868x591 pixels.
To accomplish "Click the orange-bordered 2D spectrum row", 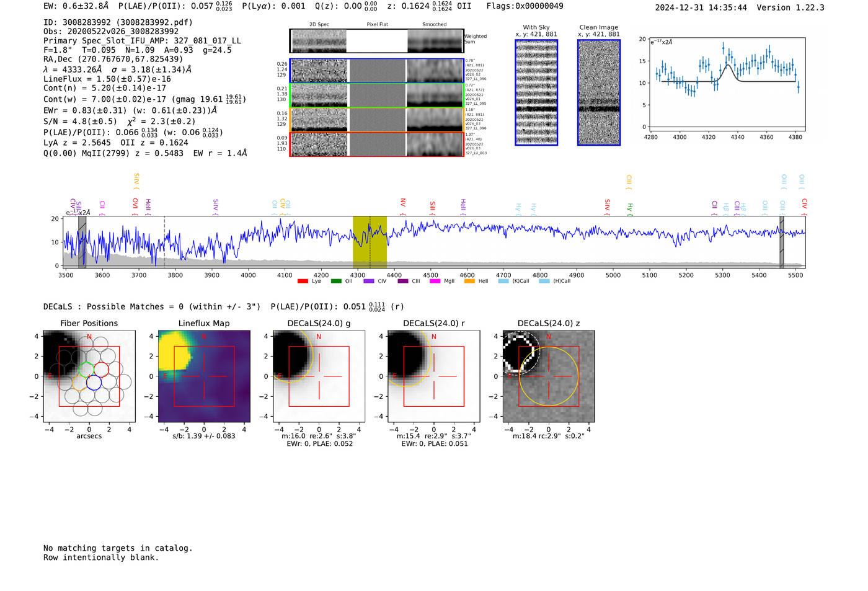I will tap(377, 120).
